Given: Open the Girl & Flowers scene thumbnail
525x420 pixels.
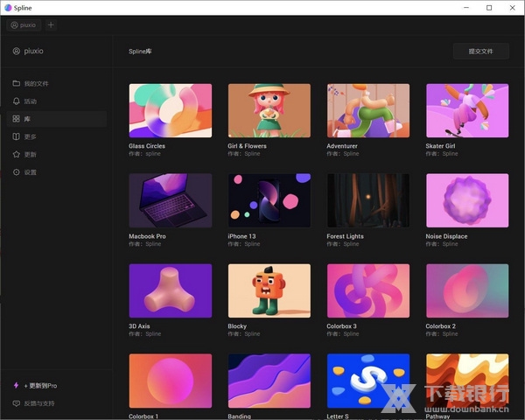Looking at the screenshot, I should pos(269,110).
